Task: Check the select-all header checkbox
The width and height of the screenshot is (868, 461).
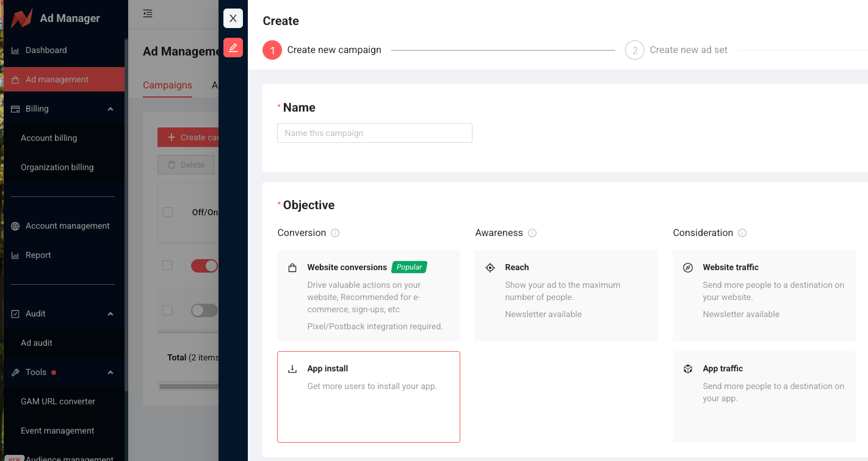Action: pyautogui.click(x=168, y=212)
